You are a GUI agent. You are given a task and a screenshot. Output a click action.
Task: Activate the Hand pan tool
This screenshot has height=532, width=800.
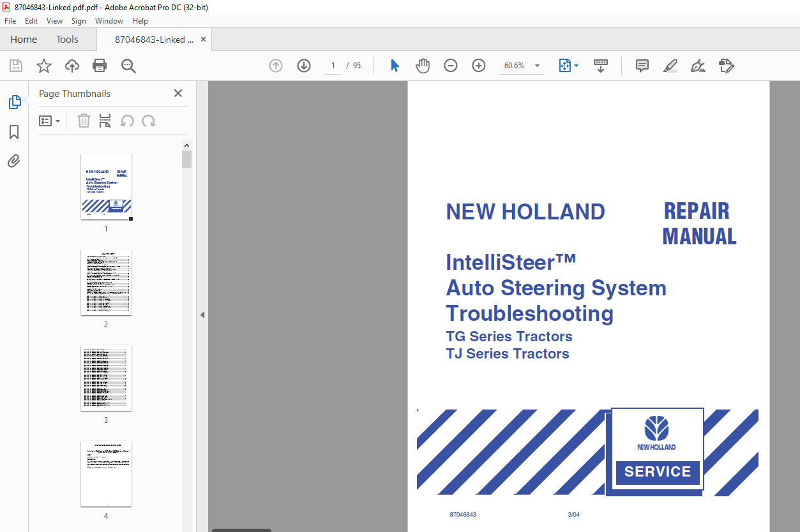click(x=423, y=66)
